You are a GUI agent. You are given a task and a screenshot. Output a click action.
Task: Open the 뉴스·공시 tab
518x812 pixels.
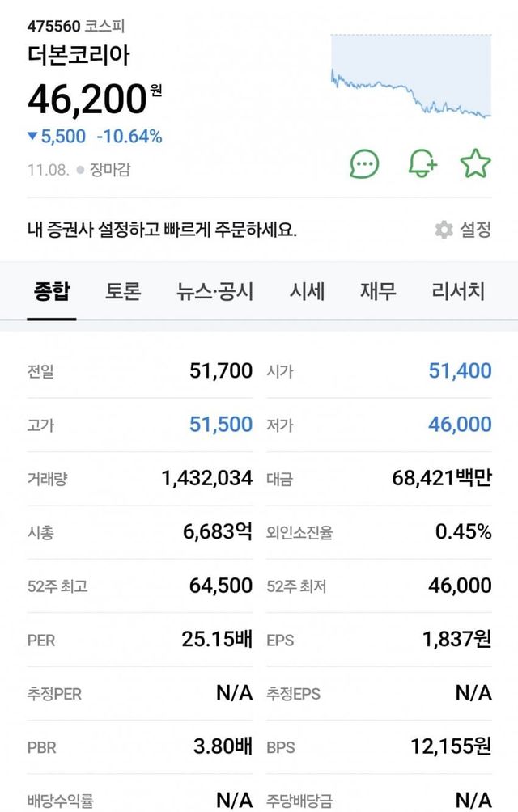[x=215, y=291]
